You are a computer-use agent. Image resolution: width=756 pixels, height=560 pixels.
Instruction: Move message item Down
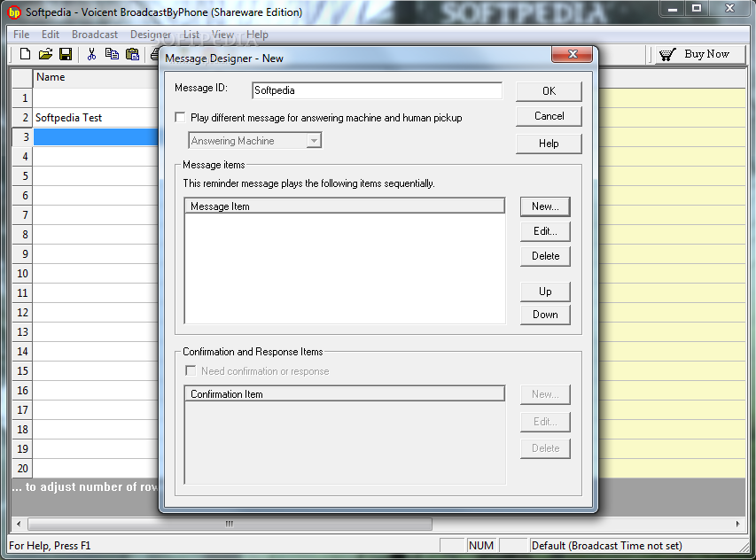(545, 315)
